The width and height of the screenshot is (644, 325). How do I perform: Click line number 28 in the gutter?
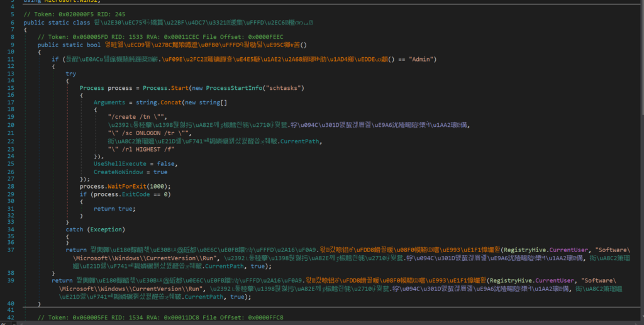tap(11, 187)
